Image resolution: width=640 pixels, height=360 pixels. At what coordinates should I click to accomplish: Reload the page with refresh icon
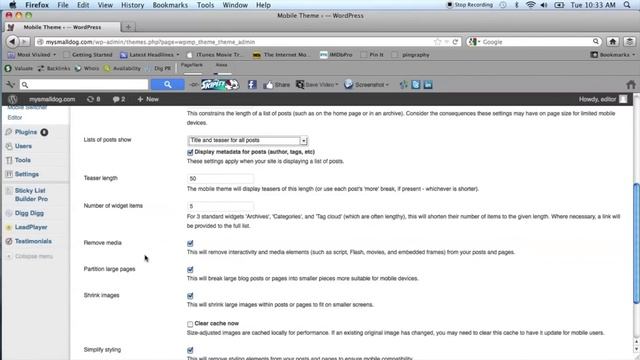[455, 42]
